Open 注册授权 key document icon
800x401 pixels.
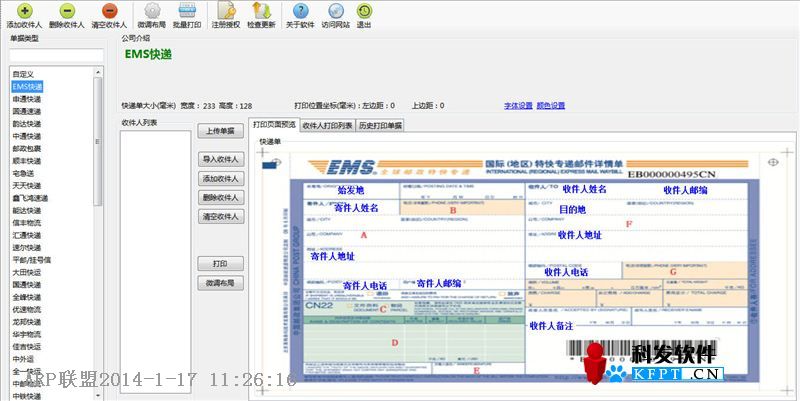pos(226,11)
